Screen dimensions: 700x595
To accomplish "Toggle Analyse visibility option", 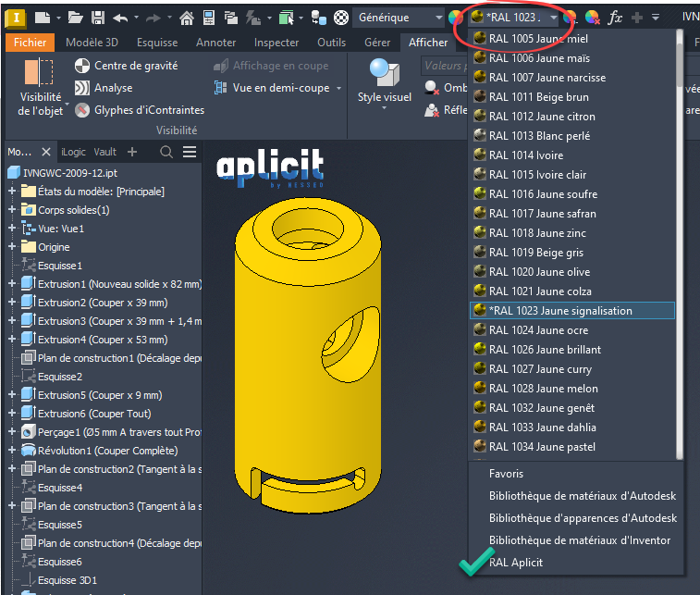I will pyautogui.click(x=82, y=88).
